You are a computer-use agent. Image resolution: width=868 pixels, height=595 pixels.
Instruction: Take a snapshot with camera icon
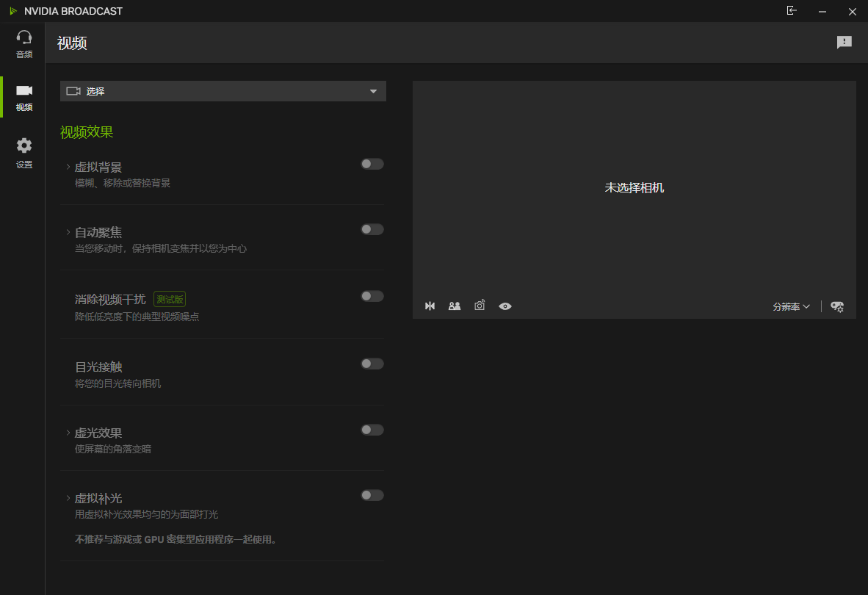(x=480, y=306)
